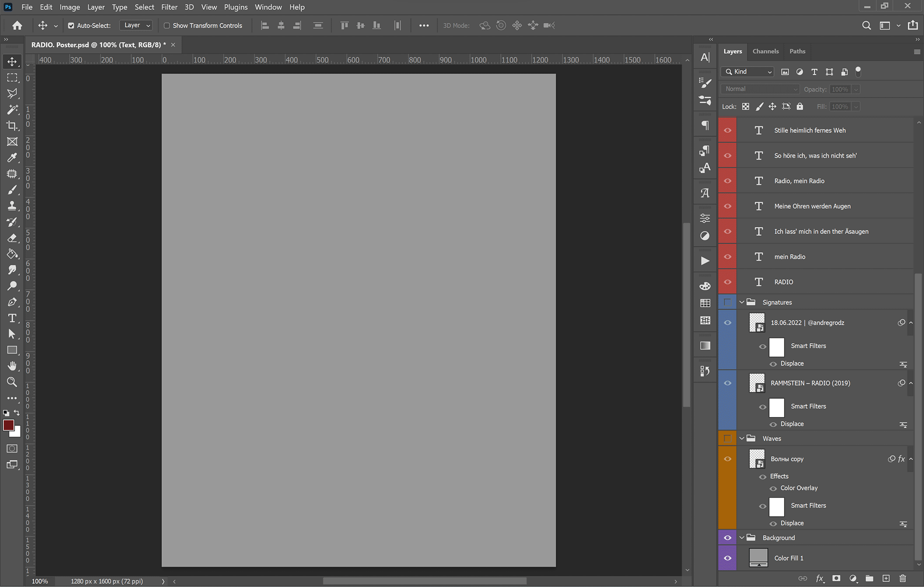Open the Character panel icon

(x=705, y=57)
